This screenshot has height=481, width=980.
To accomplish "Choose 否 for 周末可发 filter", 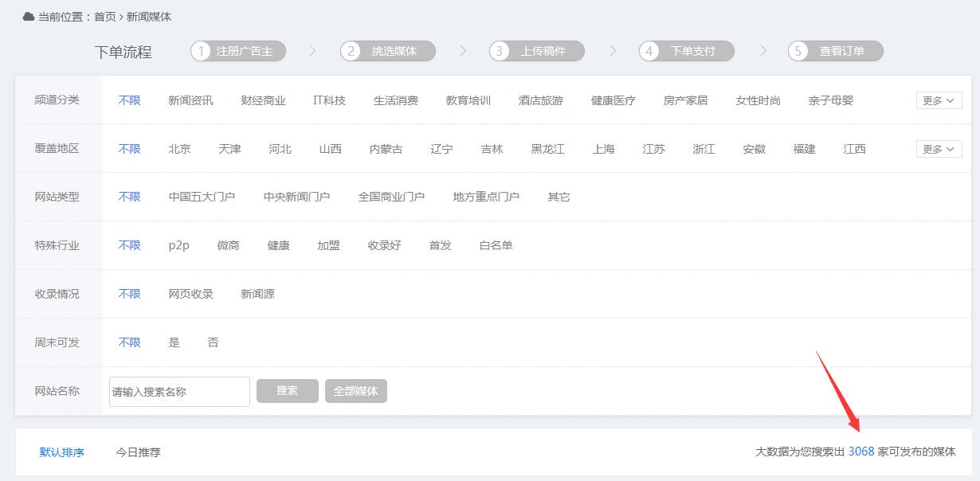I will (213, 342).
